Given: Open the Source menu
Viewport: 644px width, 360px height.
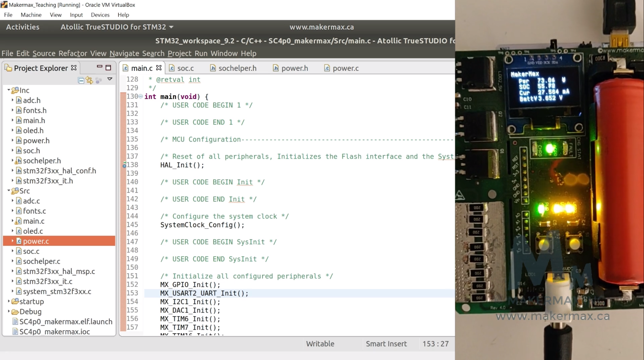Looking at the screenshot, I should pyautogui.click(x=44, y=53).
